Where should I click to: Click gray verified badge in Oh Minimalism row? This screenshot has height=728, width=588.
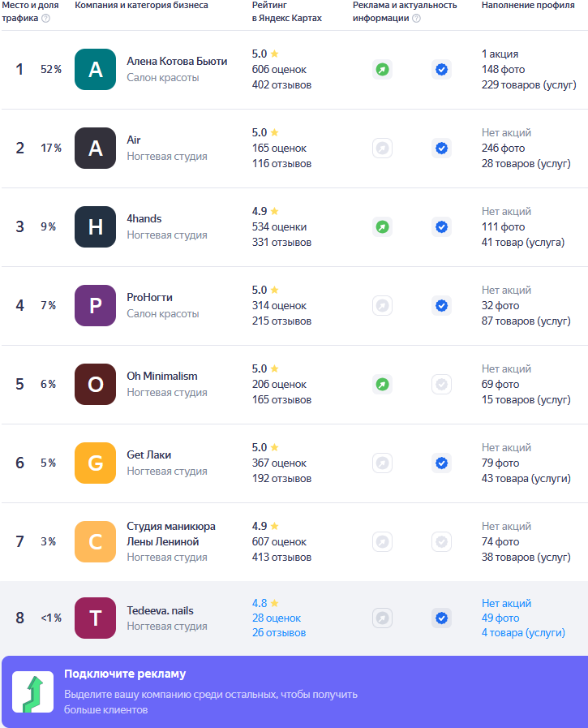click(441, 385)
